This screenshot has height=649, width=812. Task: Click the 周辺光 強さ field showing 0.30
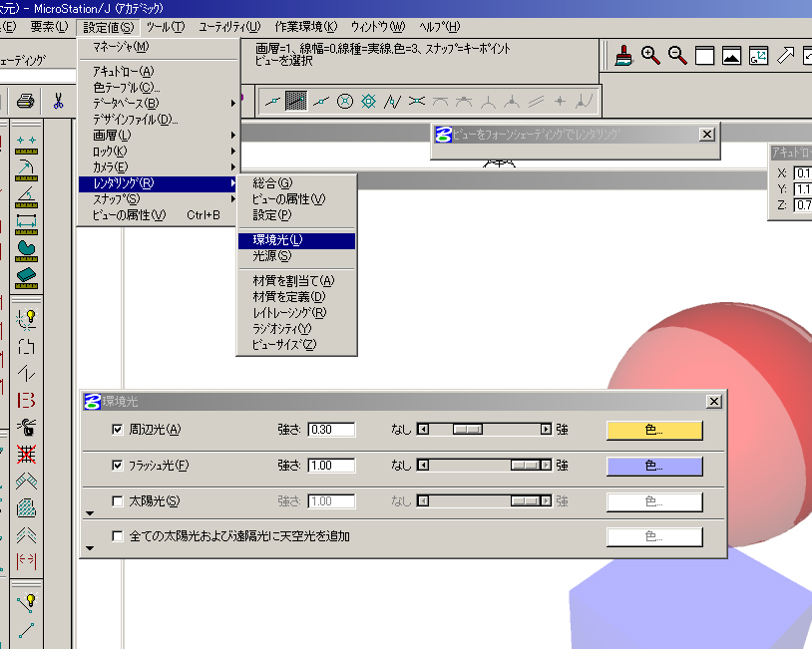pos(331,430)
